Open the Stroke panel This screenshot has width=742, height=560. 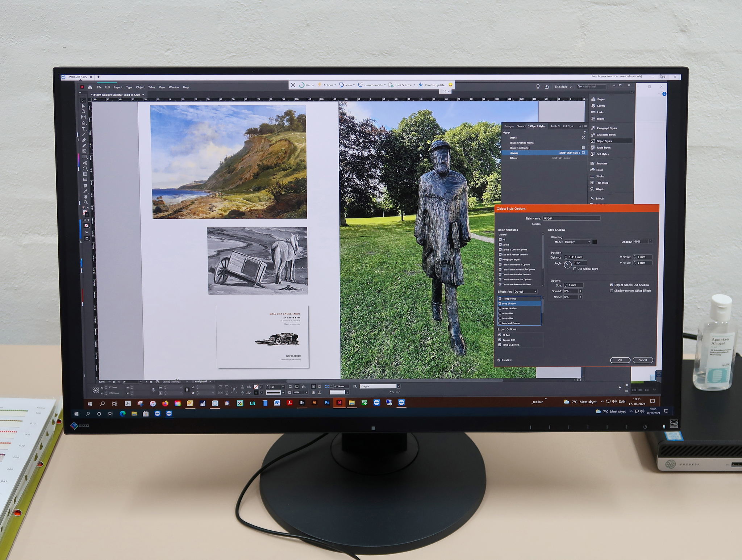(597, 176)
